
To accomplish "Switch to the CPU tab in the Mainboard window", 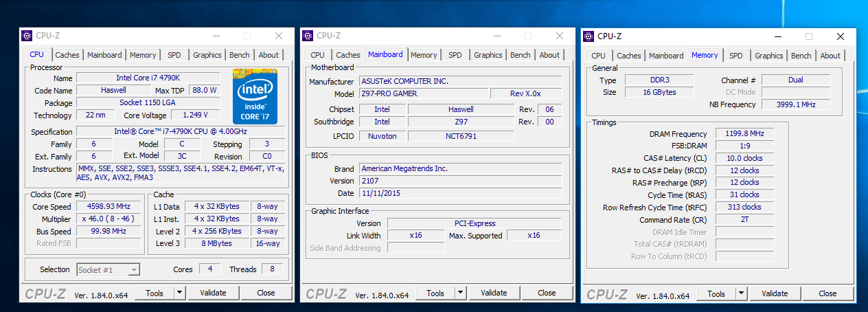I will (x=317, y=55).
